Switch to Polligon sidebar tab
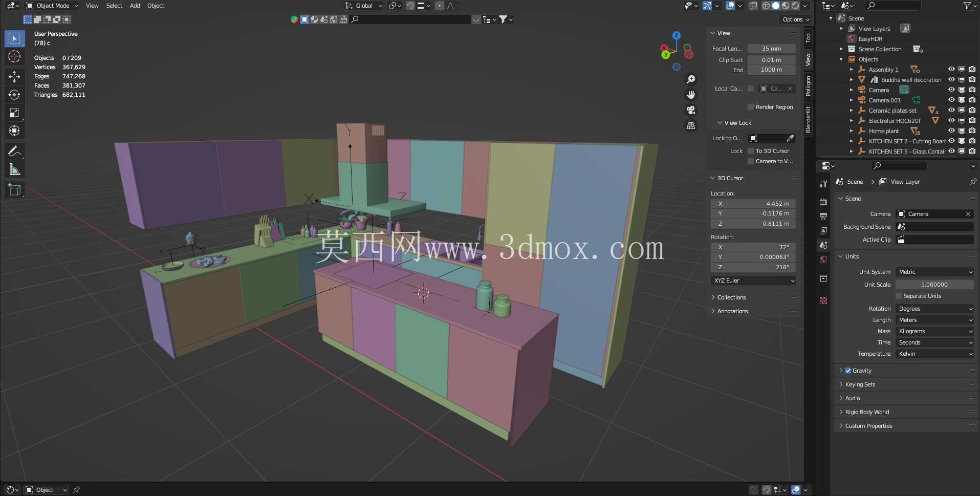Image resolution: width=980 pixels, height=496 pixels. tap(808, 85)
